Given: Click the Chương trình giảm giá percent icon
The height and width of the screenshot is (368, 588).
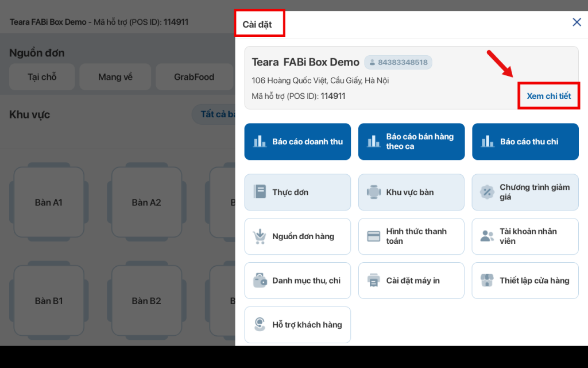Looking at the screenshot, I should (487, 192).
